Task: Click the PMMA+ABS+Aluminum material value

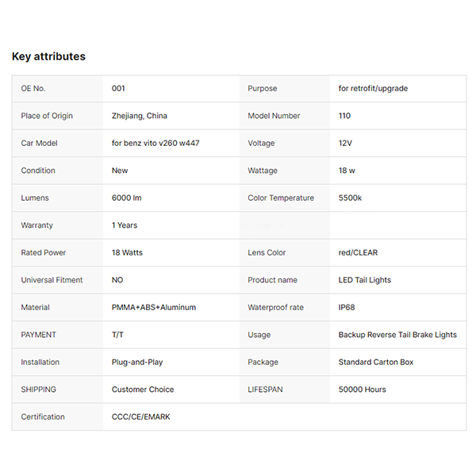Action: click(x=154, y=307)
